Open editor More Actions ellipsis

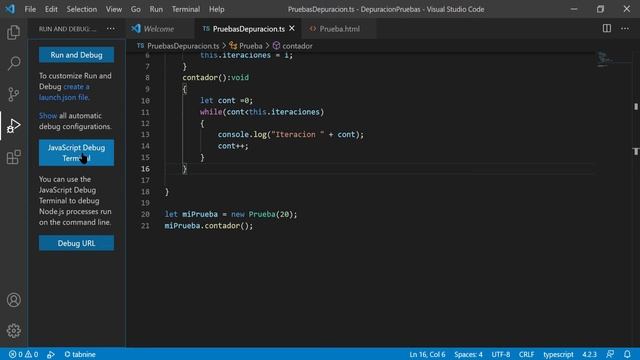(x=624, y=29)
